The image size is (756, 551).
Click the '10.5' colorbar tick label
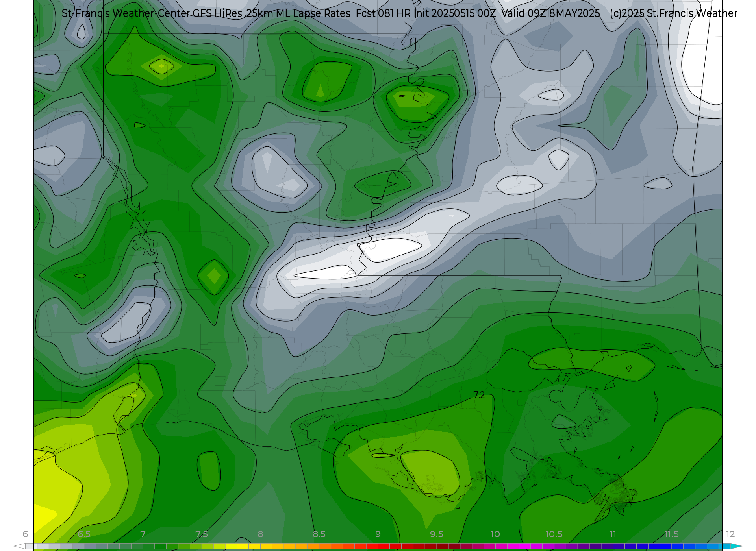pyautogui.click(x=554, y=534)
